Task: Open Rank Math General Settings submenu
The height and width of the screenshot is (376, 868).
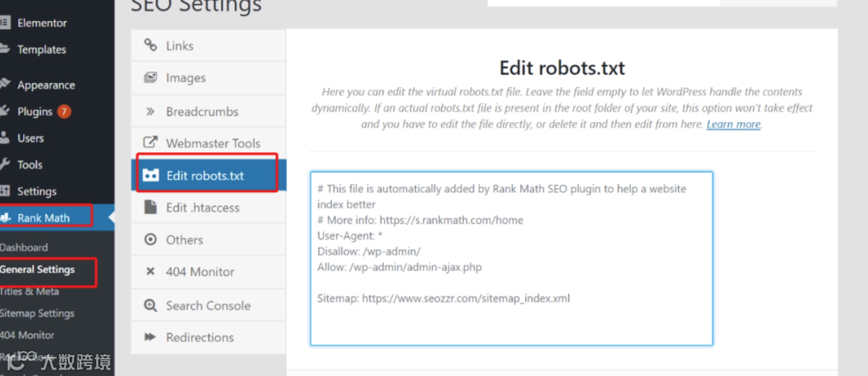Action: coord(37,270)
